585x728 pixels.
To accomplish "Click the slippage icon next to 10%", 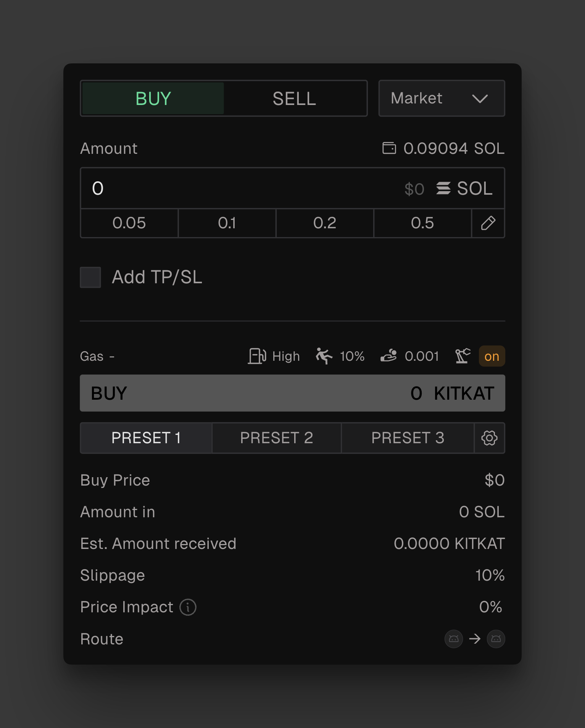I will point(324,356).
